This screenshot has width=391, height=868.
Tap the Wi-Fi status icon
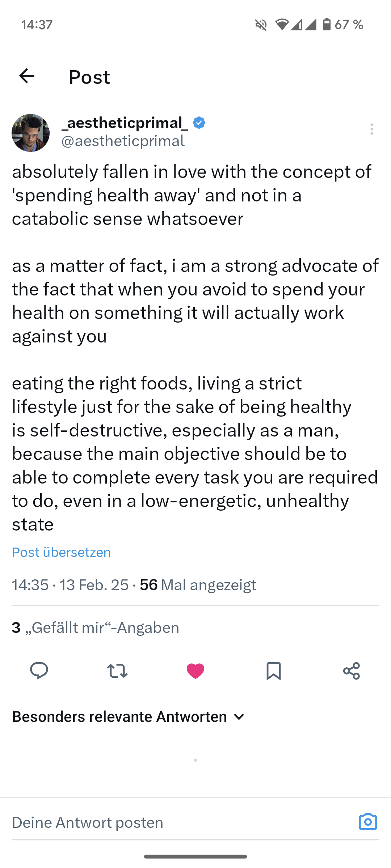[x=282, y=24]
